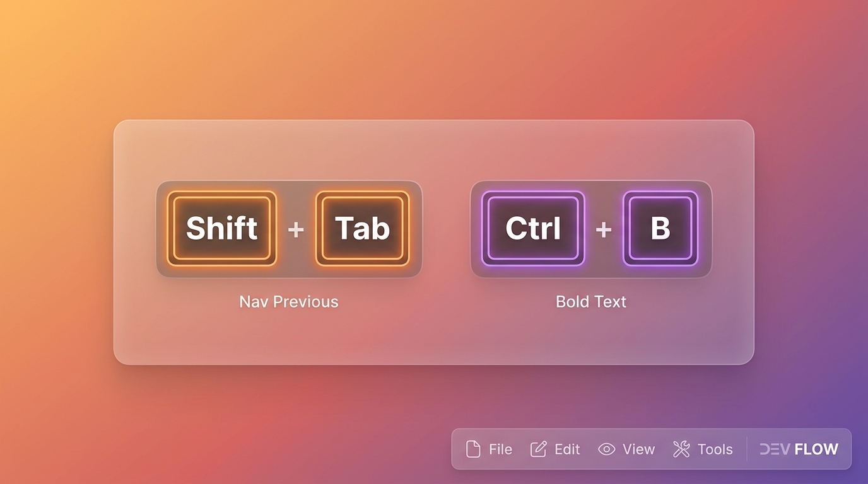Open the View menu label
Viewport: 868px width, 484px height.
[x=638, y=449]
